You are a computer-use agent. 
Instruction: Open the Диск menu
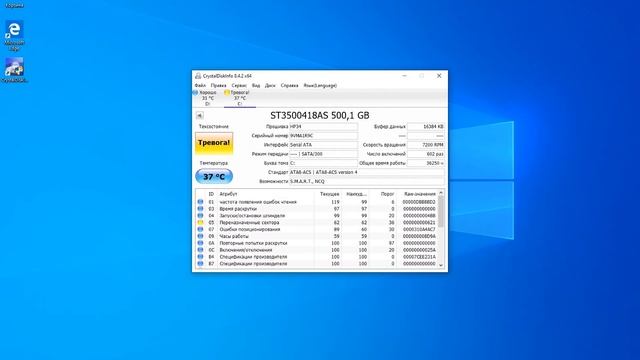tap(270, 86)
